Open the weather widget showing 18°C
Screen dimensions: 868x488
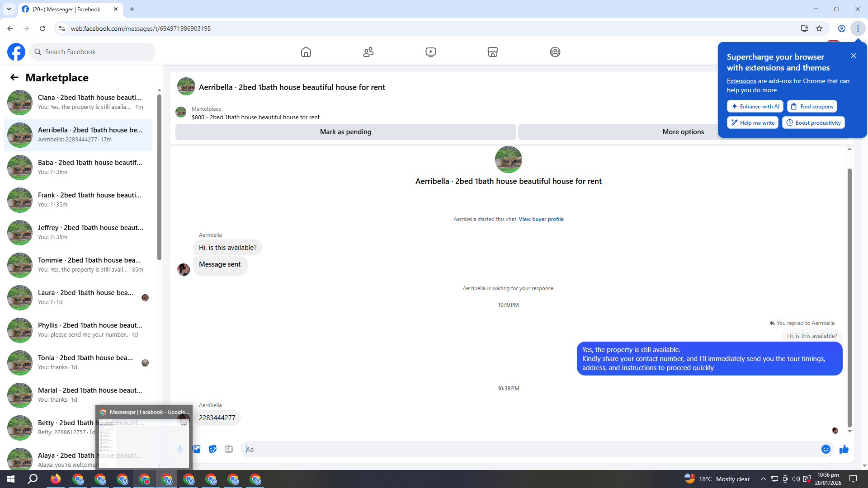[717, 479]
